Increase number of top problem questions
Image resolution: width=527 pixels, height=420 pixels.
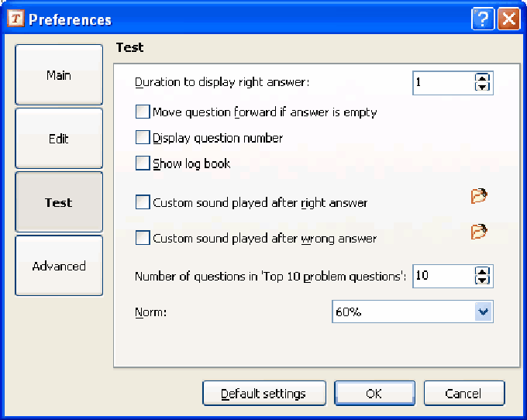pyautogui.click(x=483, y=271)
